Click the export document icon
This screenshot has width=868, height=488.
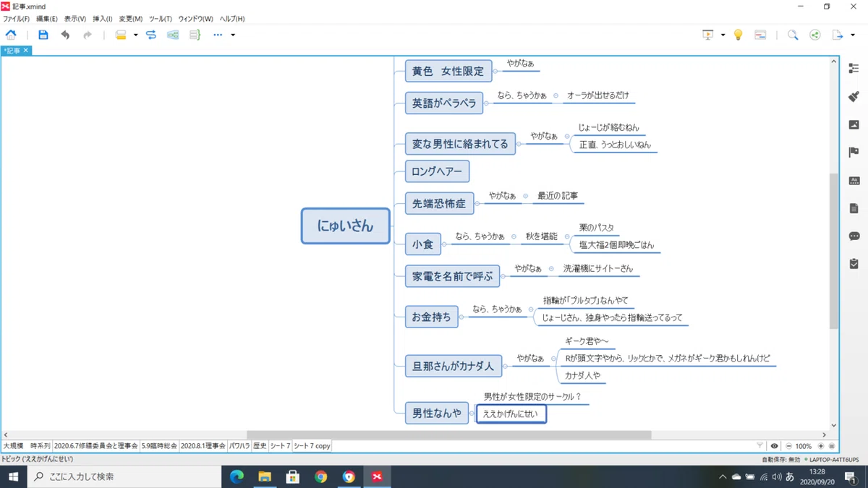pyautogui.click(x=838, y=35)
